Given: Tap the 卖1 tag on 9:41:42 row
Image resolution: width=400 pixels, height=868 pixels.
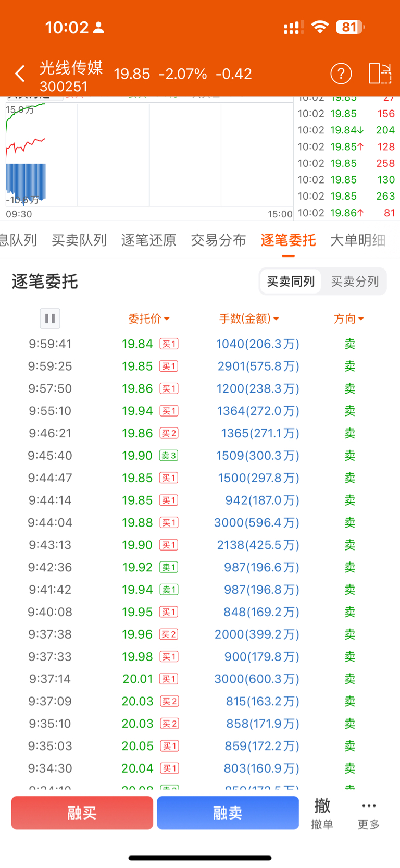Looking at the screenshot, I should (169, 590).
